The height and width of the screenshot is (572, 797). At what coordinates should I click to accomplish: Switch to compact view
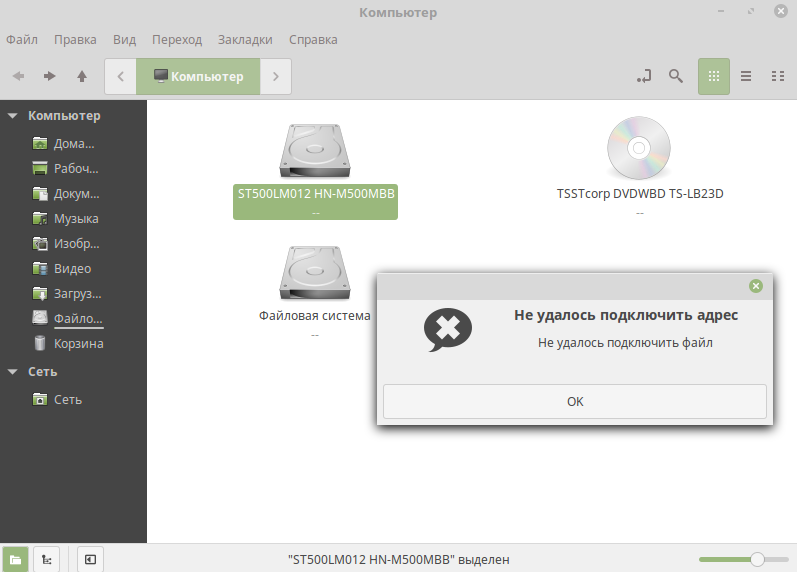coord(778,76)
